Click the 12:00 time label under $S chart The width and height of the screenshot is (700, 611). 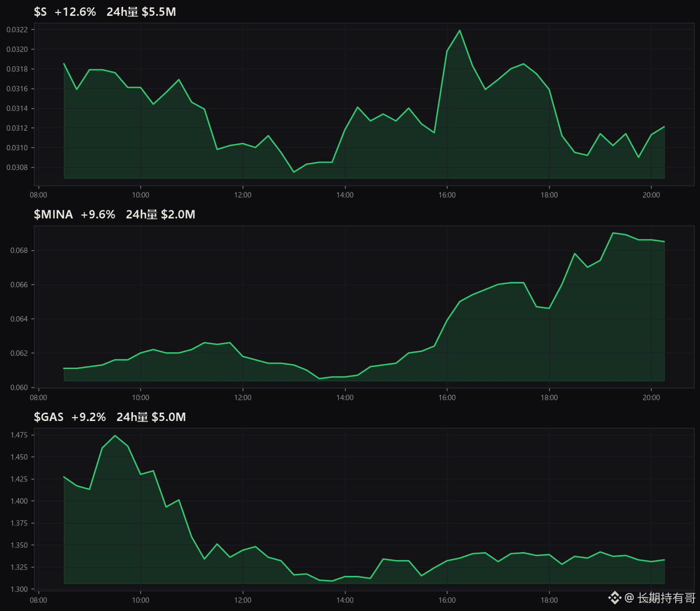click(243, 195)
